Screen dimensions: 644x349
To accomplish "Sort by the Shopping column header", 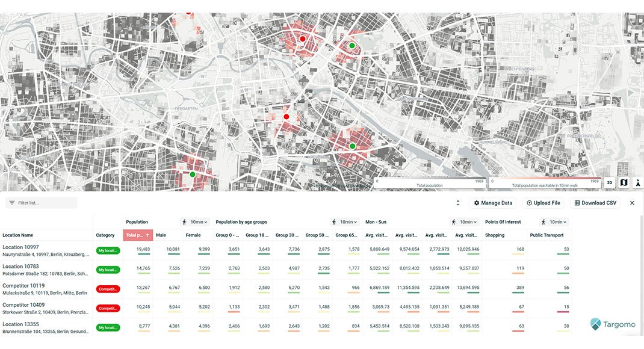I will pyautogui.click(x=495, y=235).
